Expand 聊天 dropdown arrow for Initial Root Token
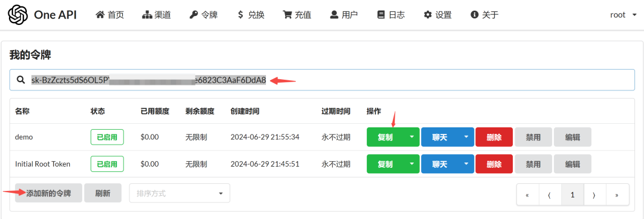The image size is (644, 219). tap(466, 164)
